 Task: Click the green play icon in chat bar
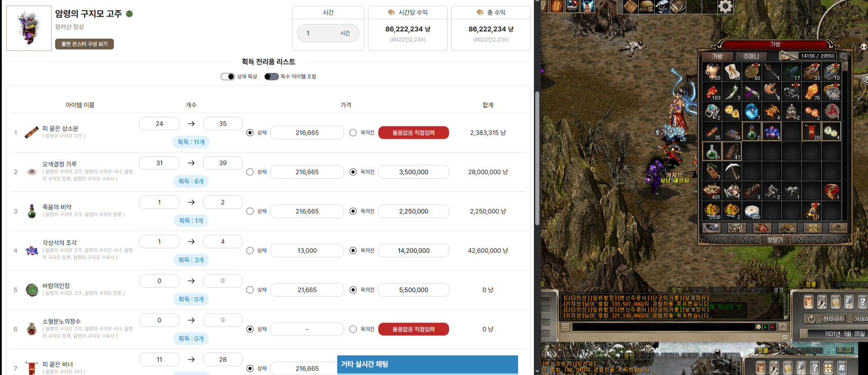click(x=765, y=327)
